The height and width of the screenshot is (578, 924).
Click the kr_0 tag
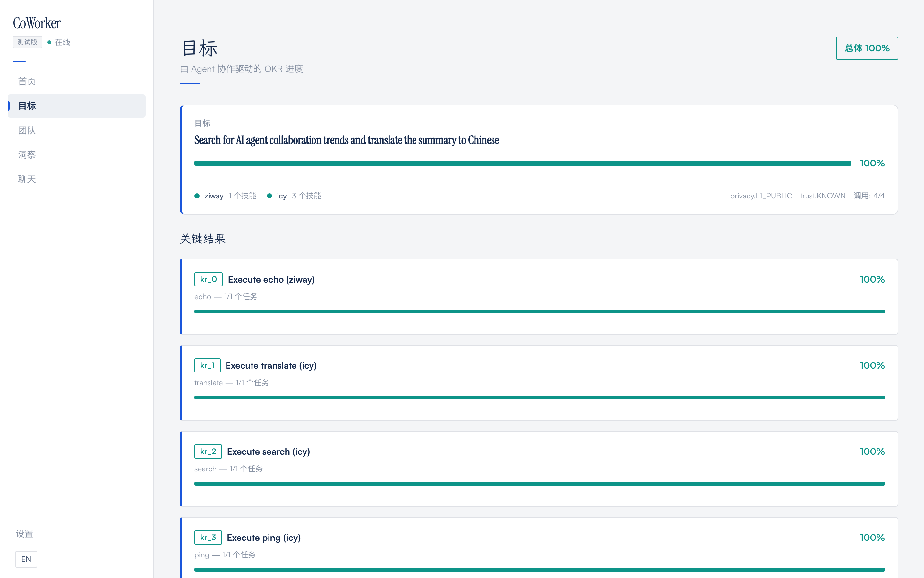coord(208,279)
